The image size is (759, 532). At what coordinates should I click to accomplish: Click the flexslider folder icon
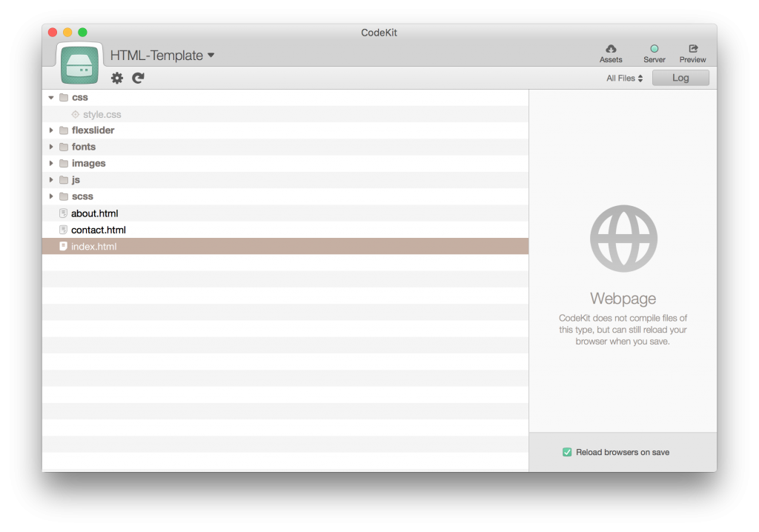click(x=64, y=130)
